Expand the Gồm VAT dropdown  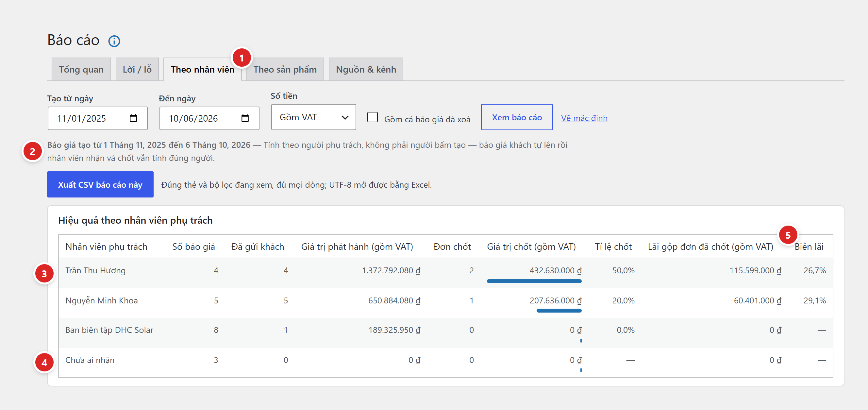pos(313,117)
